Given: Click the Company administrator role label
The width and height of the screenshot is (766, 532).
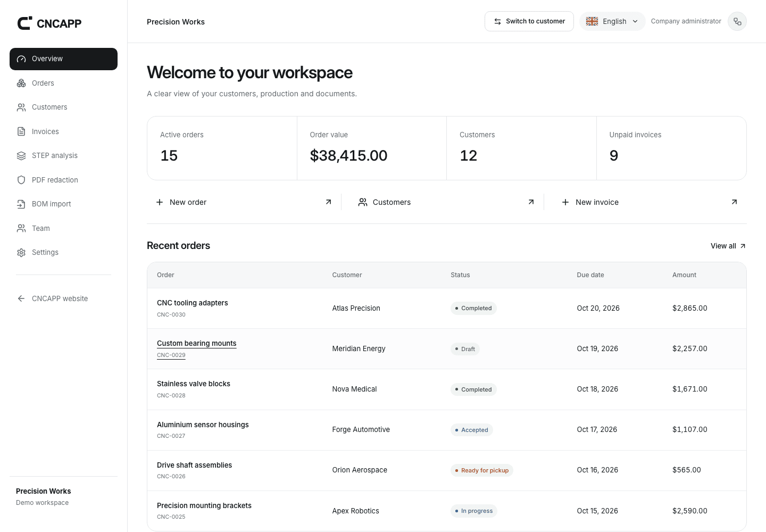Looking at the screenshot, I should 686,21.
